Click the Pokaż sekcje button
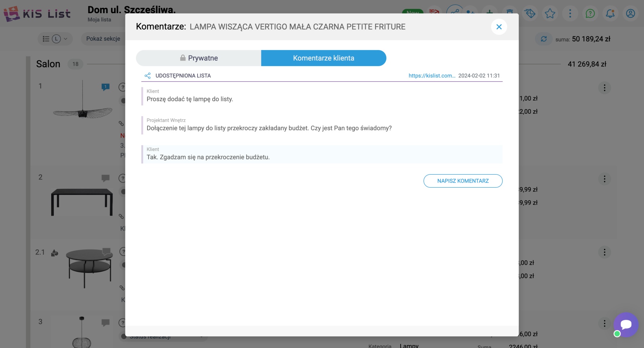The image size is (644, 348). click(x=103, y=39)
